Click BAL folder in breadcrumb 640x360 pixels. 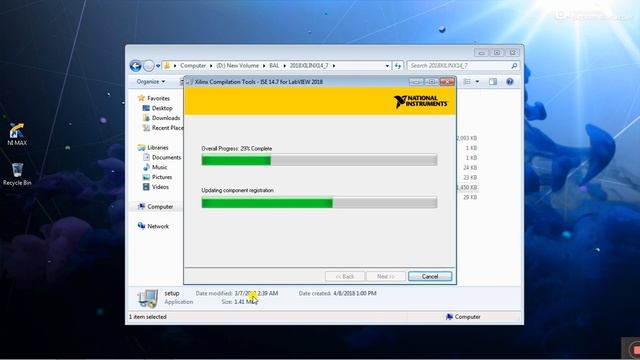click(x=274, y=65)
